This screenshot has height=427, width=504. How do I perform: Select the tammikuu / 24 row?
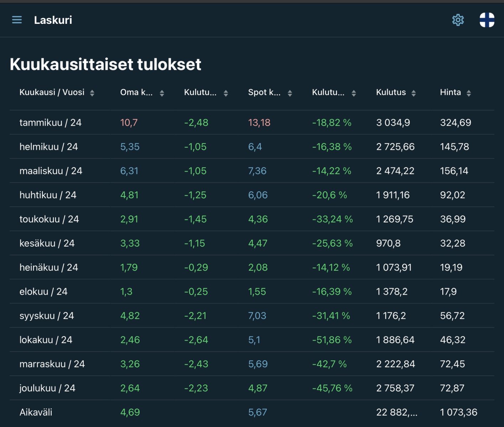pyautogui.click(x=51, y=123)
